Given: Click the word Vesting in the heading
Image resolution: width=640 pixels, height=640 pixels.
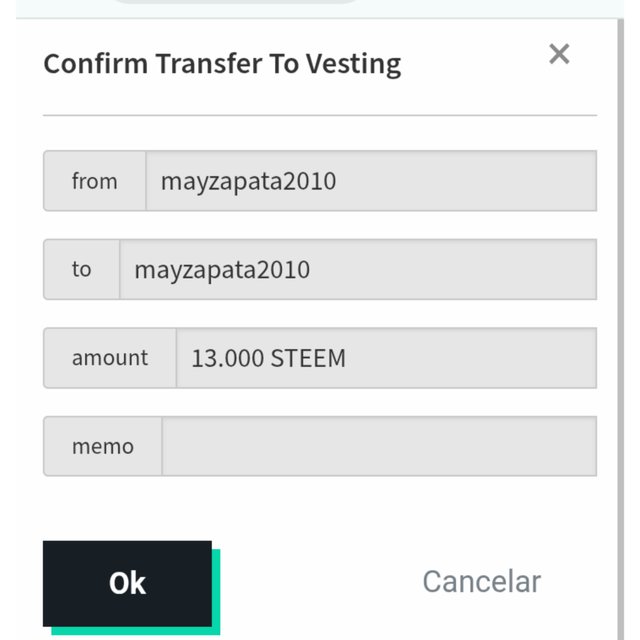Looking at the screenshot, I should tap(354, 65).
